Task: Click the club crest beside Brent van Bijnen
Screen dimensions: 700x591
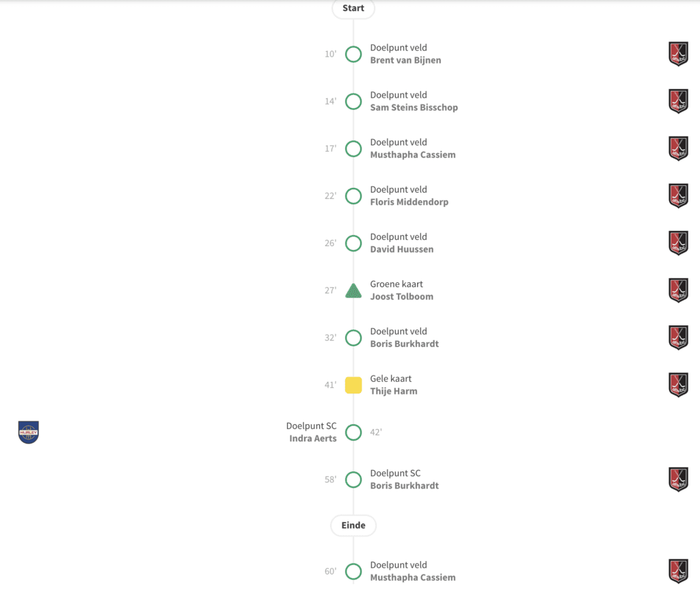Action: pyautogui.click(x=677, y=54)
